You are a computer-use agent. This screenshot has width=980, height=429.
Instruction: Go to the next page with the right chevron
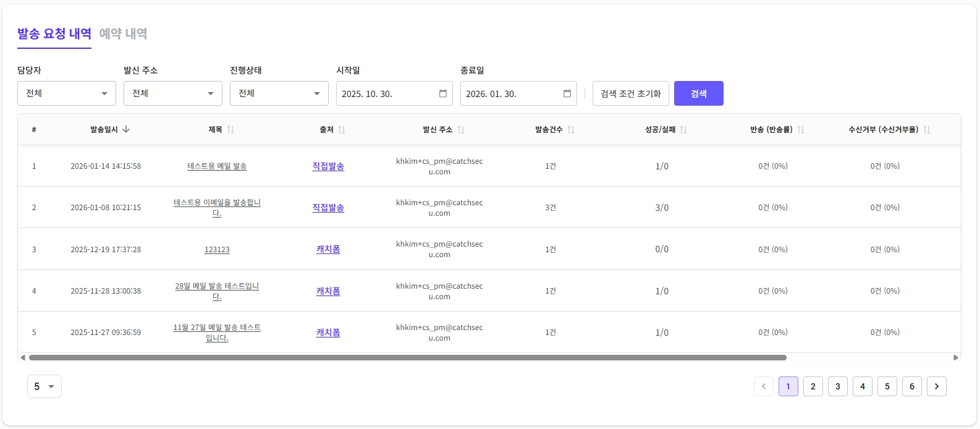pos(937,386)
